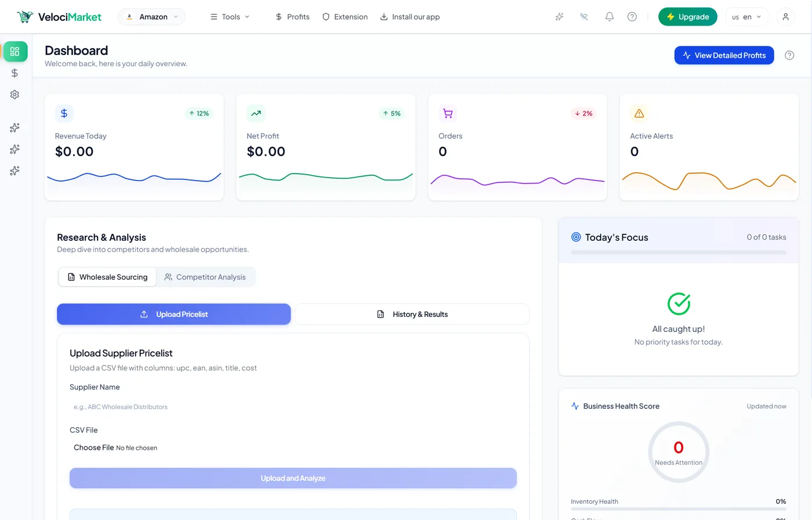Image resolution: width=812 pixels, height=520 pixels.
Task: Switch to the Wholesale Sourcing tab
Action: coord(107,277)
